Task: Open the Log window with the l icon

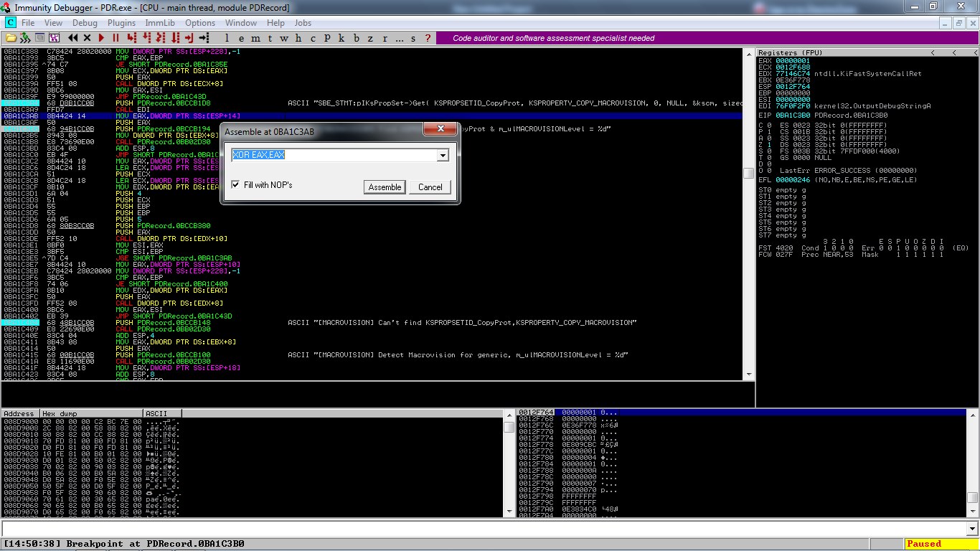Action: [227, 38]
